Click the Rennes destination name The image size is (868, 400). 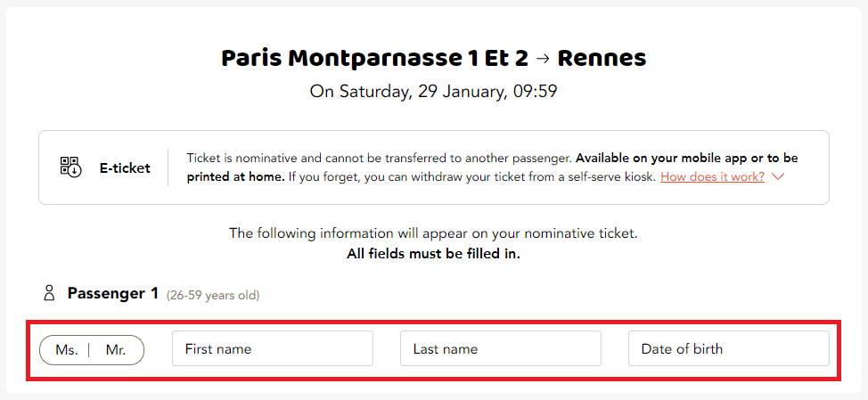[x=602, y=59]
